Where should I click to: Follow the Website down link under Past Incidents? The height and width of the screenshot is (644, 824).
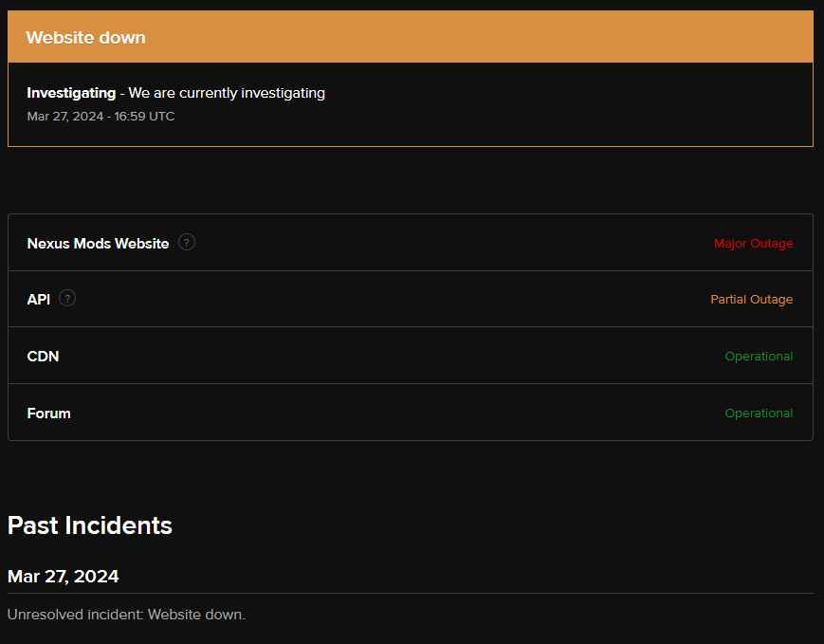[x=196, y=614]
